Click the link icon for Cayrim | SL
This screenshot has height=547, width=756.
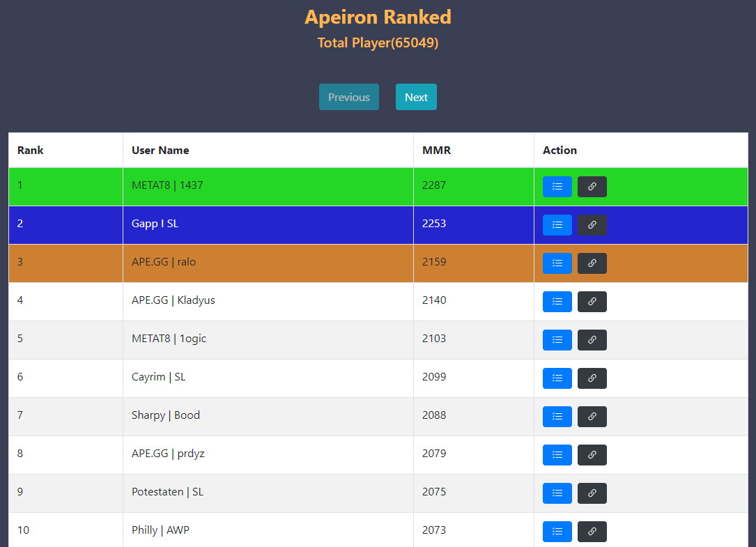[592, 378]
